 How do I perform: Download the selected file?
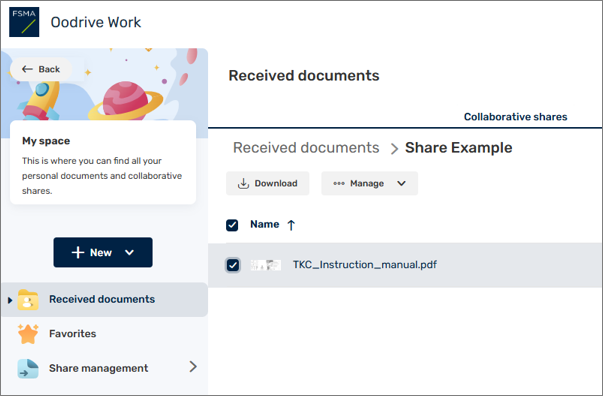point(268,183)
